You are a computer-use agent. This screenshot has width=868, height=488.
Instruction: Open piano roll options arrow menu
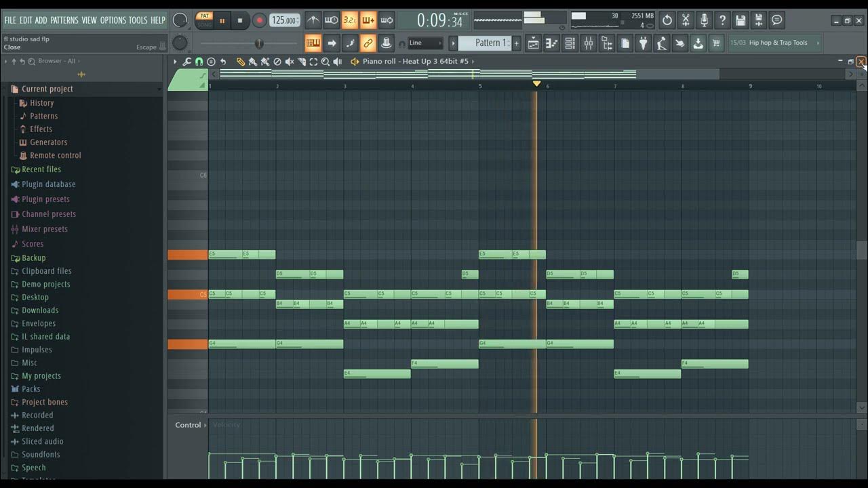175,62
